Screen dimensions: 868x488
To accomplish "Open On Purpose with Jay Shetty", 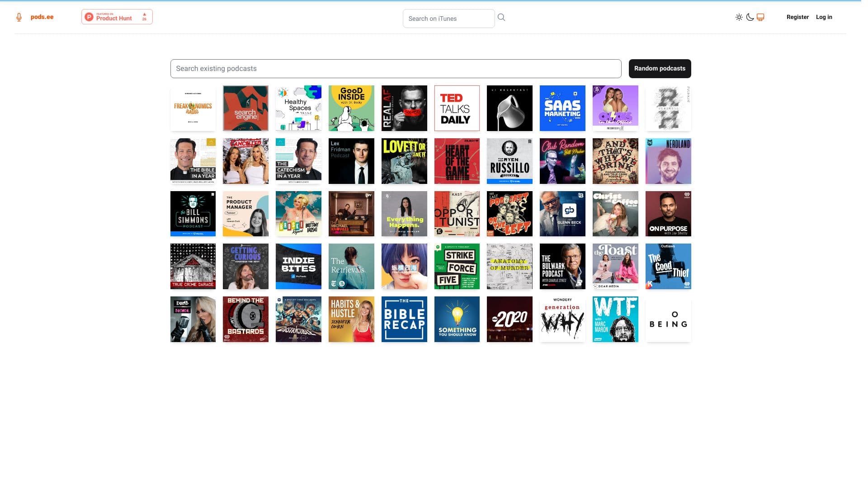I will pyautogui.click(x=668, y=213).
